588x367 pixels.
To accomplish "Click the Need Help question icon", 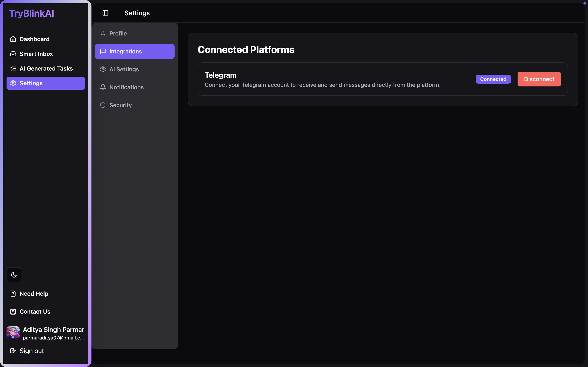I will click(13, 294).
